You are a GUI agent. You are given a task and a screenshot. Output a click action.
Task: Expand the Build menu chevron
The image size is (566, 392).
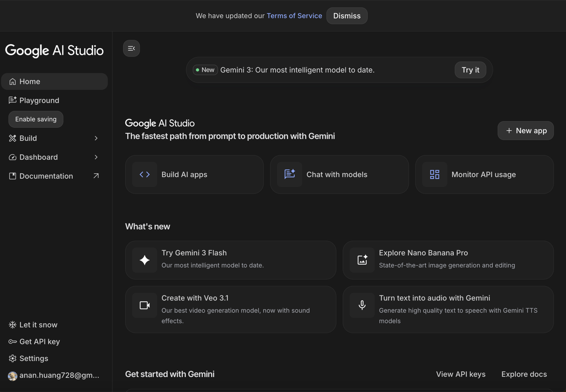96,138
